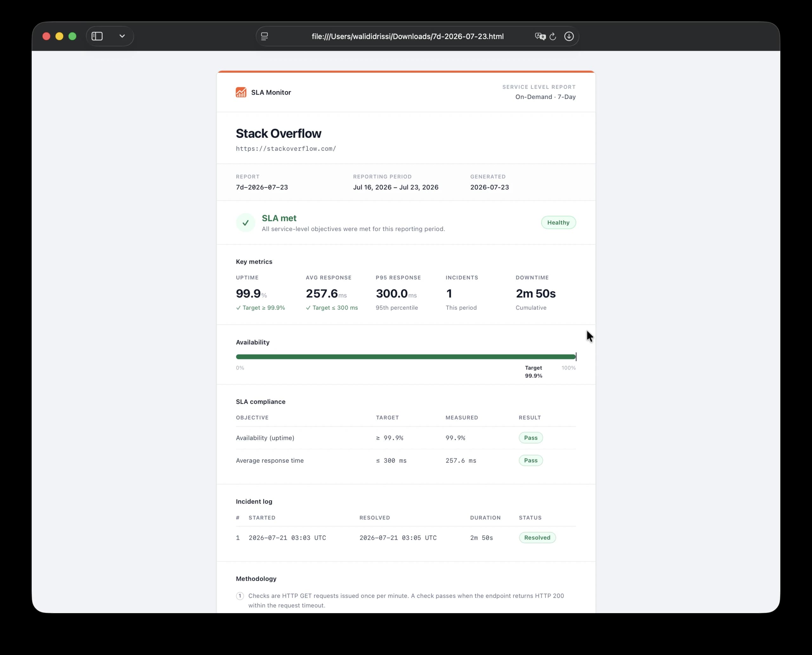Click the address bar file URL

(x=407, y=36)
